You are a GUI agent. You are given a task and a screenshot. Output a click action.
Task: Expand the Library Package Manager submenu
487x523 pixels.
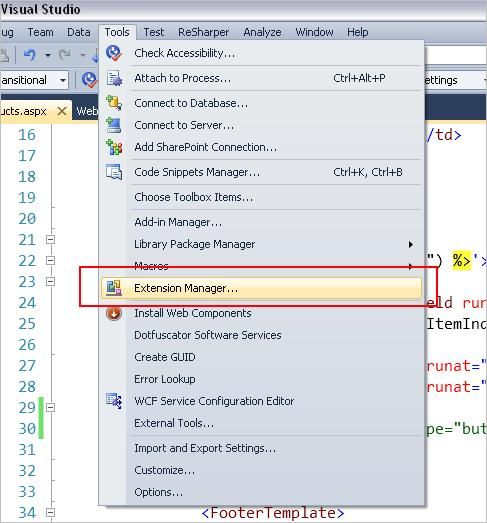tap(411, 244)
